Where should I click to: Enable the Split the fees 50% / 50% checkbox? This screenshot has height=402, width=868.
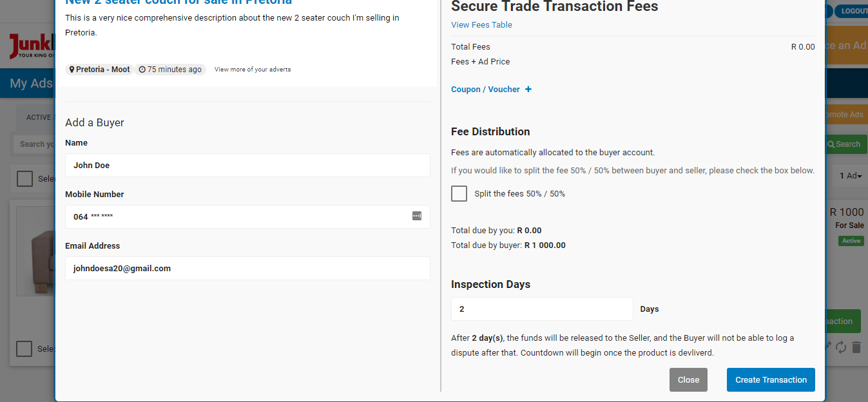pos(459,193)
